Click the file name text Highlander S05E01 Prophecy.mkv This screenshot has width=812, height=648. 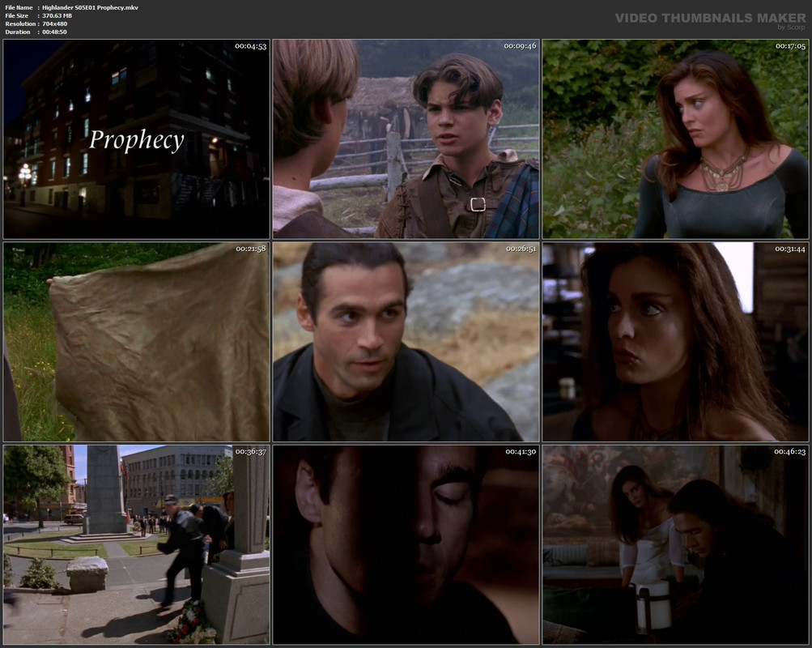90,8
